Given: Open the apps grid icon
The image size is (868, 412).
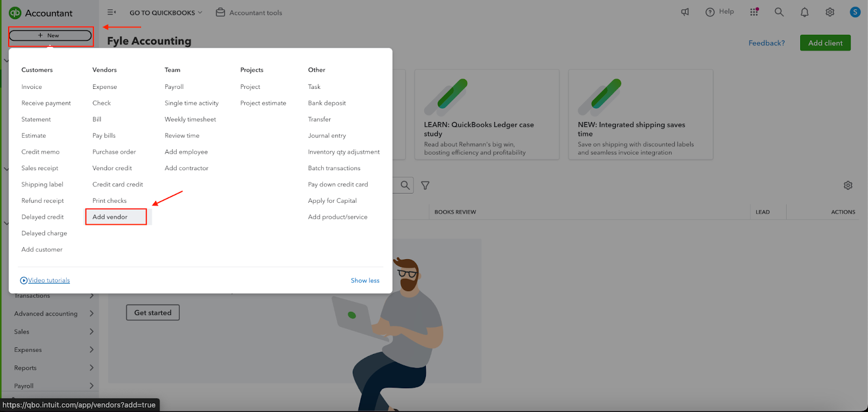Looking at the screenshot, I should click(754, 12).
